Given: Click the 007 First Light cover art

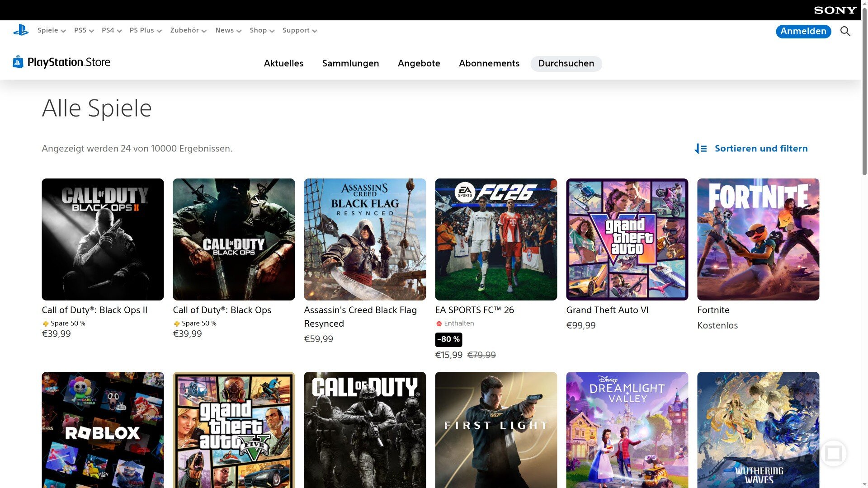Looking at the screenshot, I should coord(496,430).
